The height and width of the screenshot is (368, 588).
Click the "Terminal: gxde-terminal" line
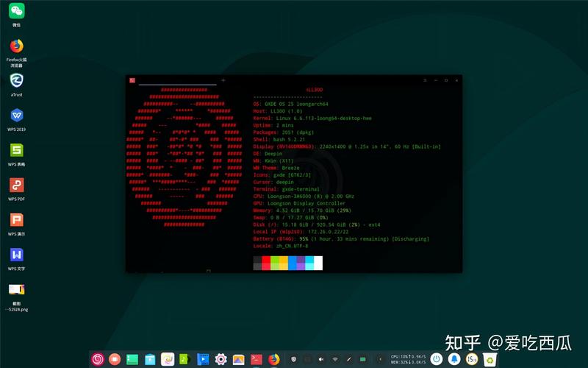[287, 189]
